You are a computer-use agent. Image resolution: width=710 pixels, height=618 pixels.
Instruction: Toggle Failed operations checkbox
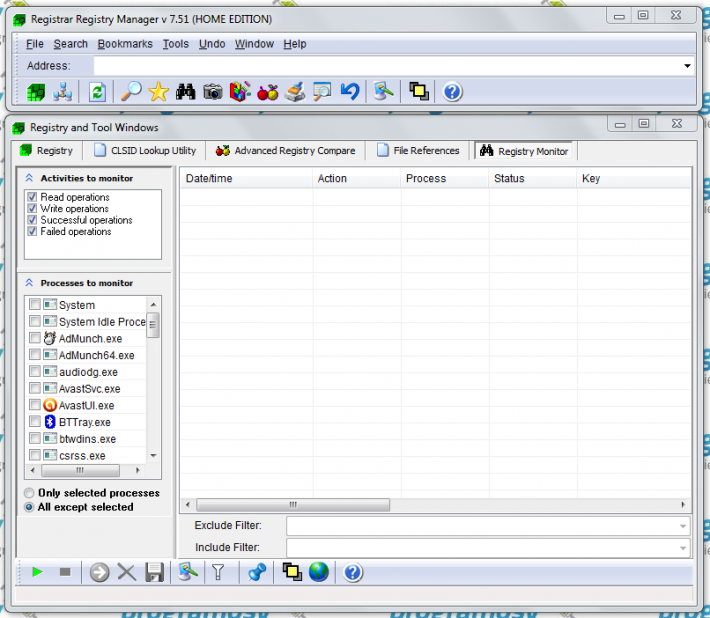click(32, 231)
